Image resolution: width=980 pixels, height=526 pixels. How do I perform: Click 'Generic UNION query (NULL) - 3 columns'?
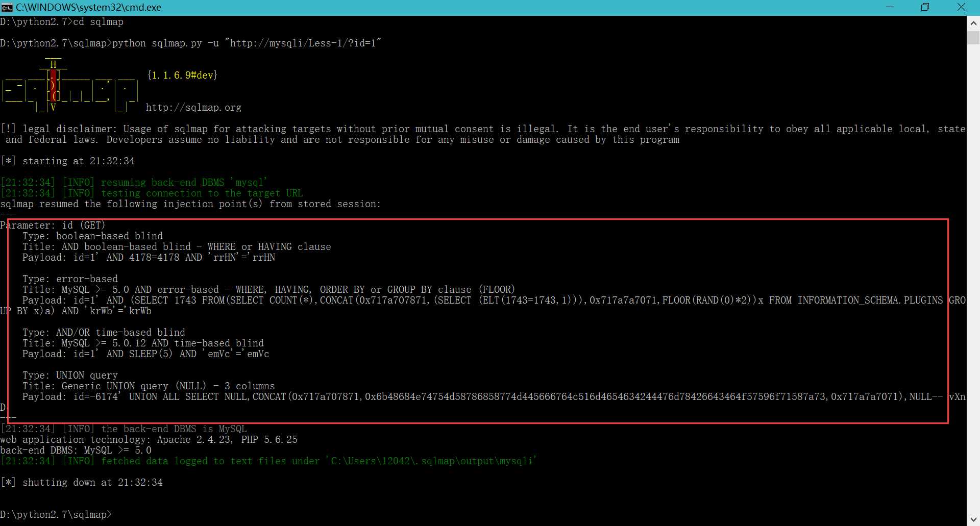click(149, 386)
